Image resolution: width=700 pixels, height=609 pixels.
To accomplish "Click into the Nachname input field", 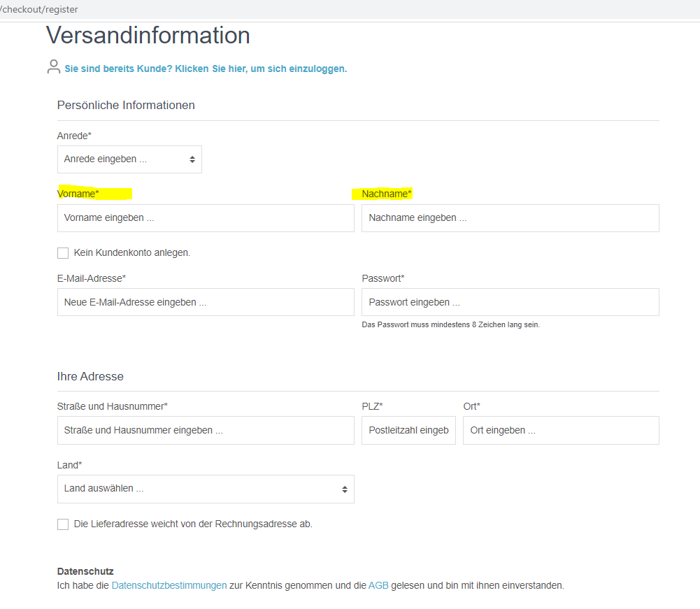I will (x=510, y=218).
